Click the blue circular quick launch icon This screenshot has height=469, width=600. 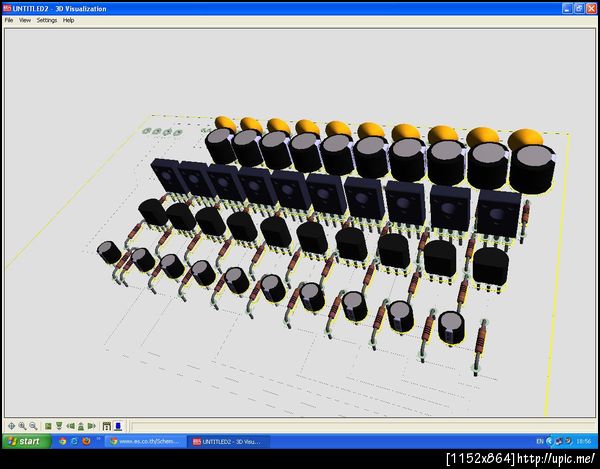pyautogui.click(x=74, y=441)
